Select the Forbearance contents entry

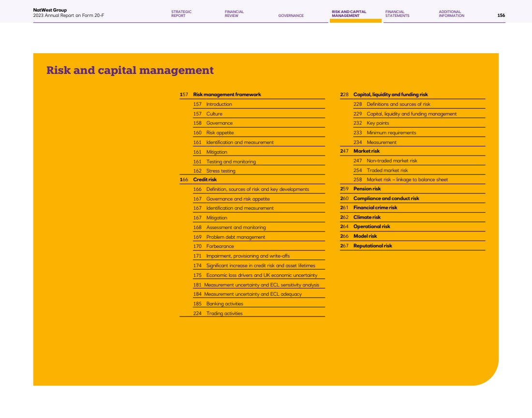220,246
